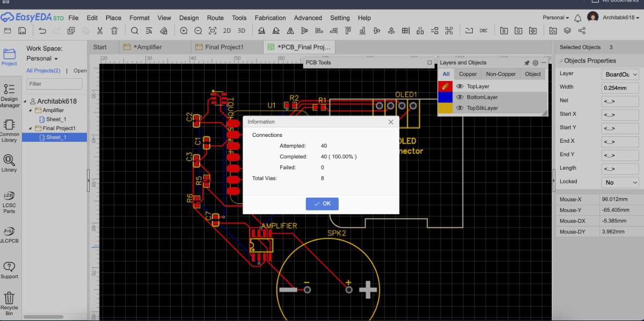Open the Locked dropdown showing No
Viewport: 644px width, 321px height.
(620, 183)
